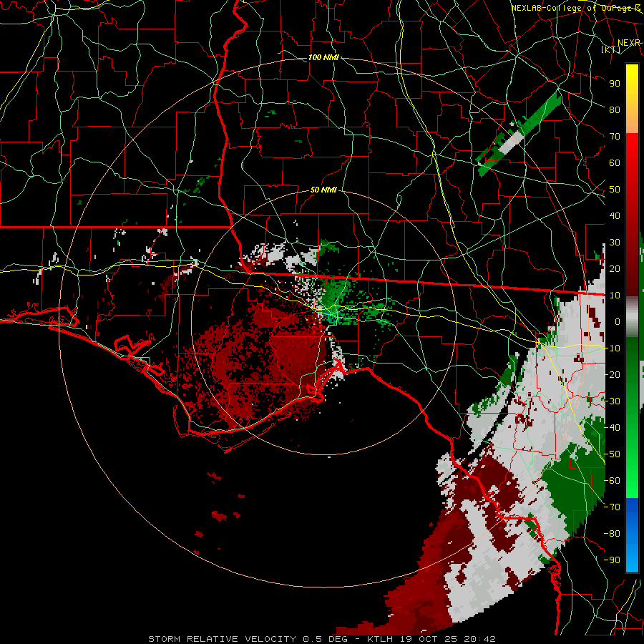Screen dimensions: 644x644
Task: Click the -90 value on velocity scale
Action: pos(612,560)
